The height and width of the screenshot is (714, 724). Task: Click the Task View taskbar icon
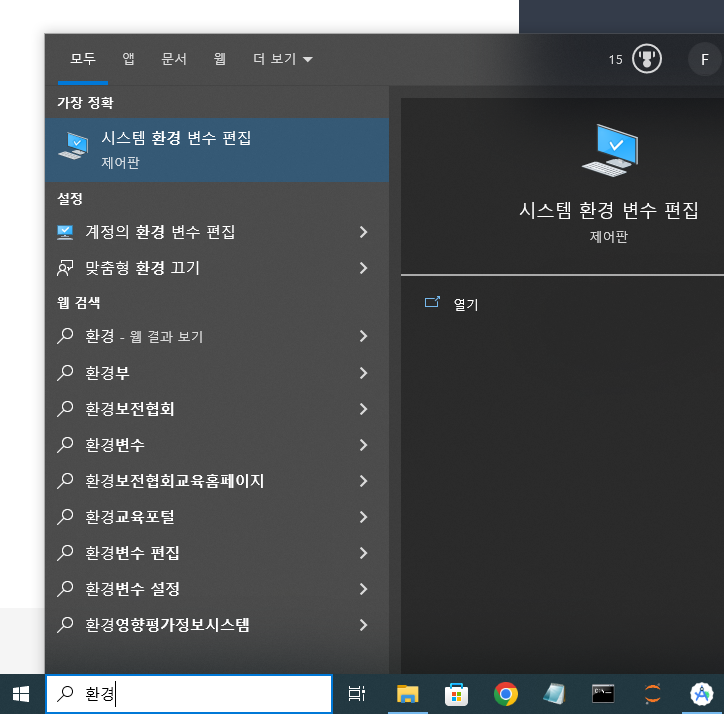pos(356,694)
